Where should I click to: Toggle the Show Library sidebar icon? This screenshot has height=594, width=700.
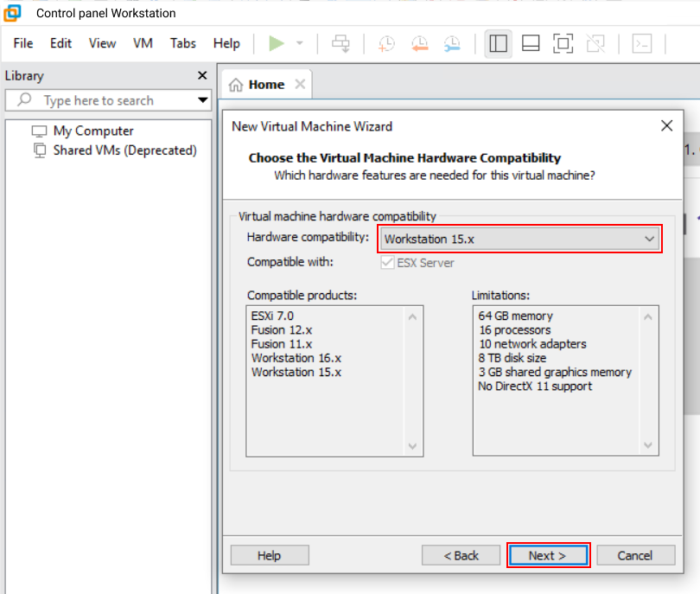(498, 43)
